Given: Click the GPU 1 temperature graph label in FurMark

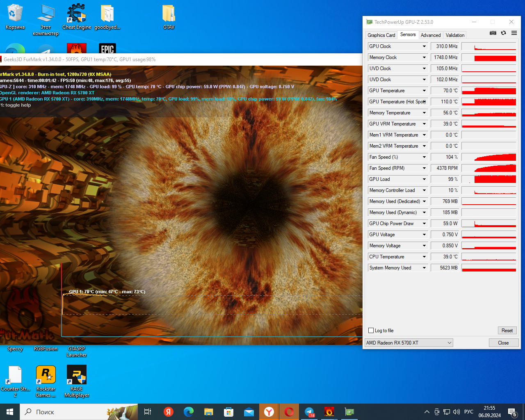Looking at the screenshot, I should click(x=107, y=292).
